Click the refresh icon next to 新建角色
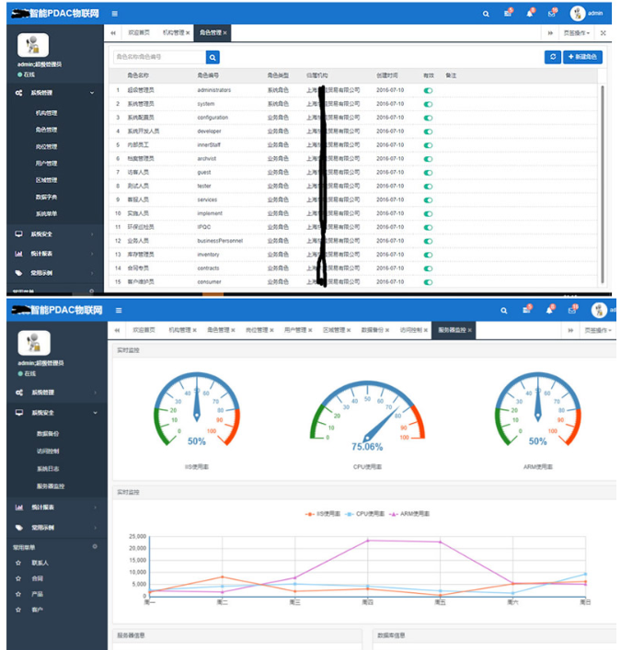The image size is (644, 650). click(552, 57)
